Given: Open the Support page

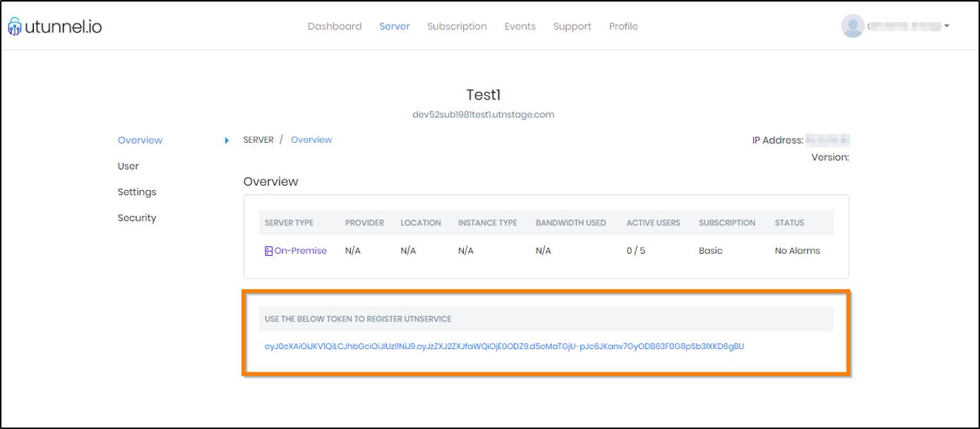Looking at the screenshot, I should click(572, 26).
